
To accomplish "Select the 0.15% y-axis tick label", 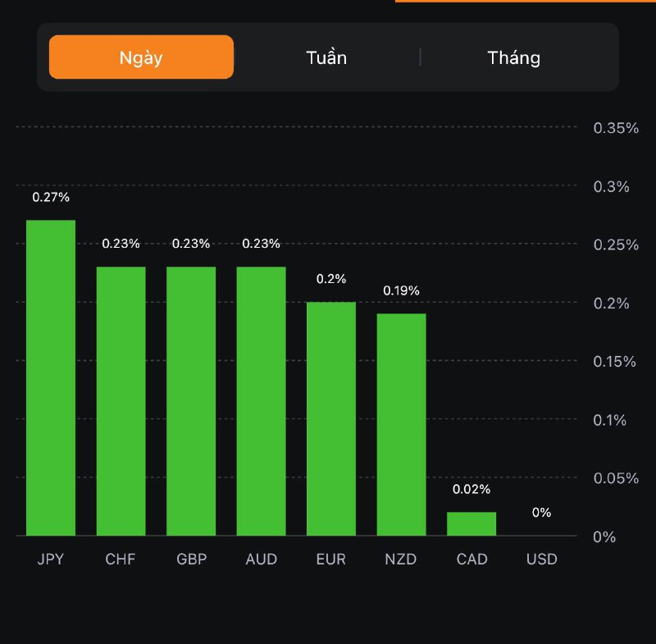I will pos(615,361).
